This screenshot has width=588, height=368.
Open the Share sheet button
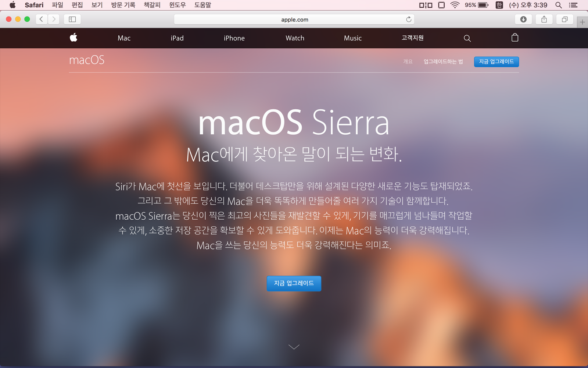(544, 19)
